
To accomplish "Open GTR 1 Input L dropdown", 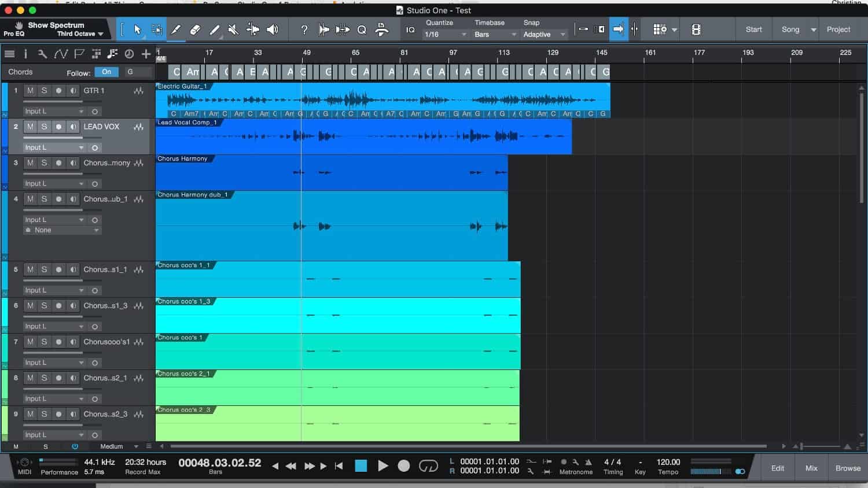I will [x=54, y=111].
